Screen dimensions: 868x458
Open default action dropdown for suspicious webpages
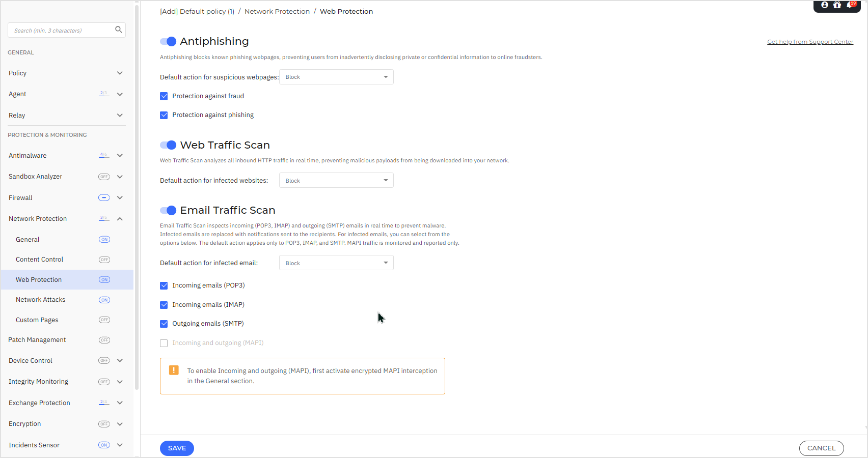tap(336, 77)
